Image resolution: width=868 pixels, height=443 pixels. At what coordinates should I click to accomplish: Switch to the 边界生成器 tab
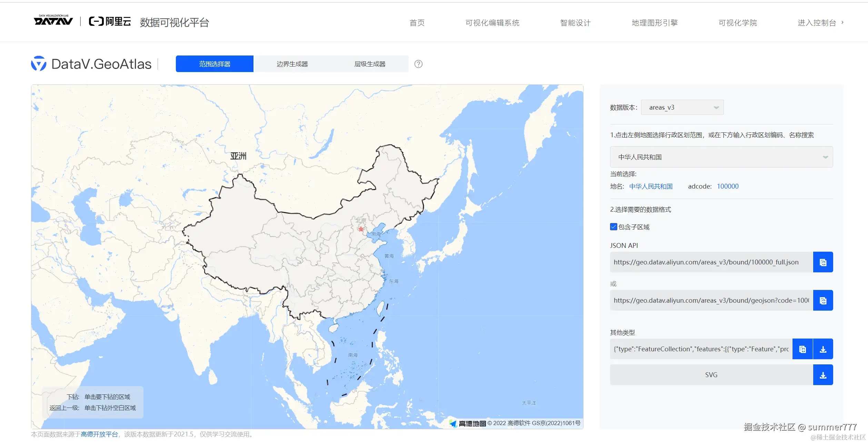[292, 64]
